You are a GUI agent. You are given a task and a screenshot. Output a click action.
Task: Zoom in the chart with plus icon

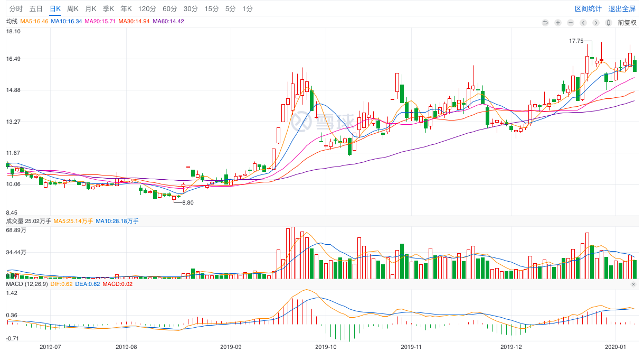pyautogui.click(x=557, y=23)
